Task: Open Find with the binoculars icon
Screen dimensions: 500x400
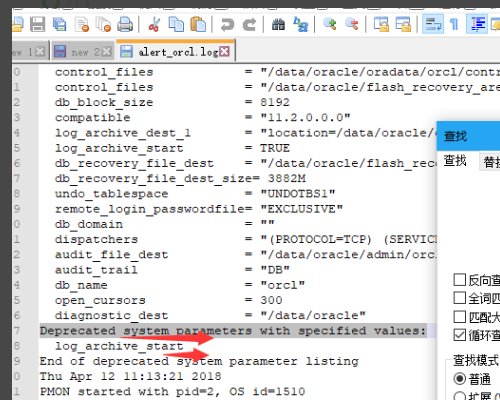Action: point(278,24)
